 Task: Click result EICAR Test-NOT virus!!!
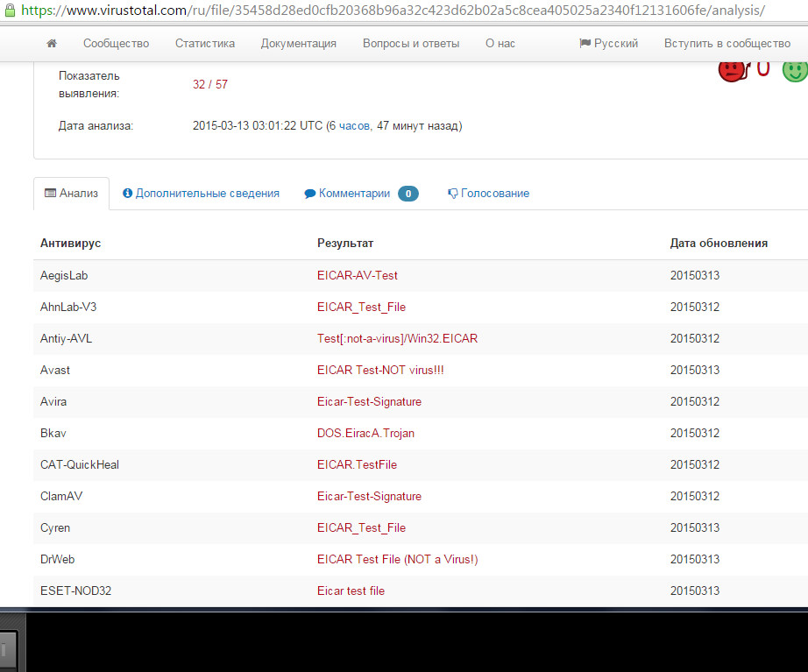(380, 370)
